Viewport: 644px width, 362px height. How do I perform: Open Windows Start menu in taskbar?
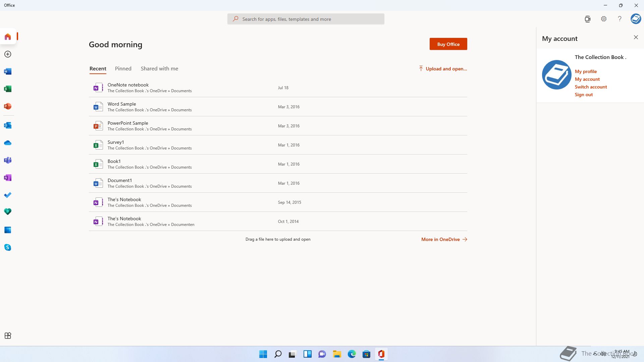click(x=263, y=354)
